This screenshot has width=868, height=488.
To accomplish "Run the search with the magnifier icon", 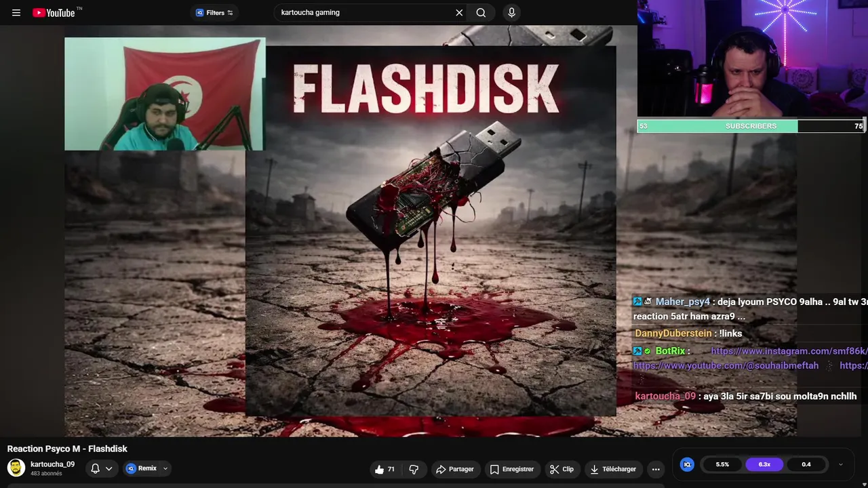I will (x=481, y=13).
